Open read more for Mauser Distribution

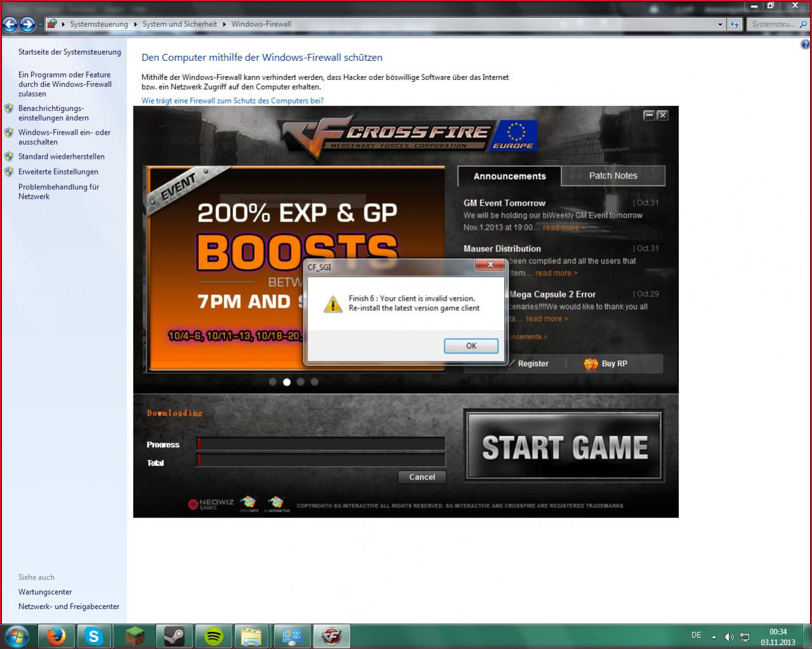point(556,273)
